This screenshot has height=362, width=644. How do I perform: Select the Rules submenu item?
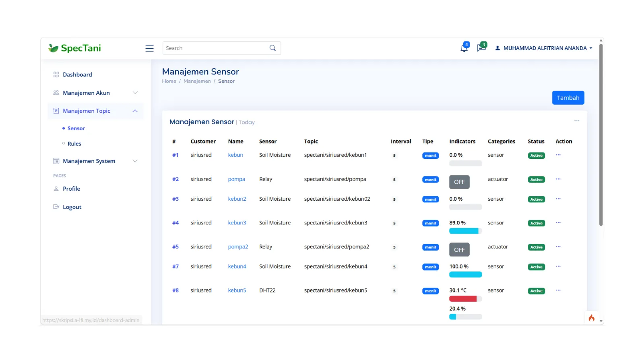[74, 144]
